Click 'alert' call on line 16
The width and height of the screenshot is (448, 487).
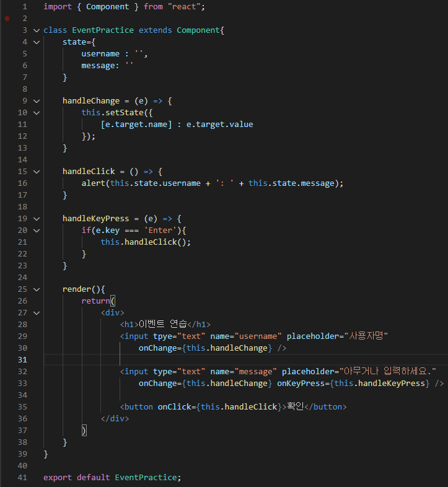[93, 183]
